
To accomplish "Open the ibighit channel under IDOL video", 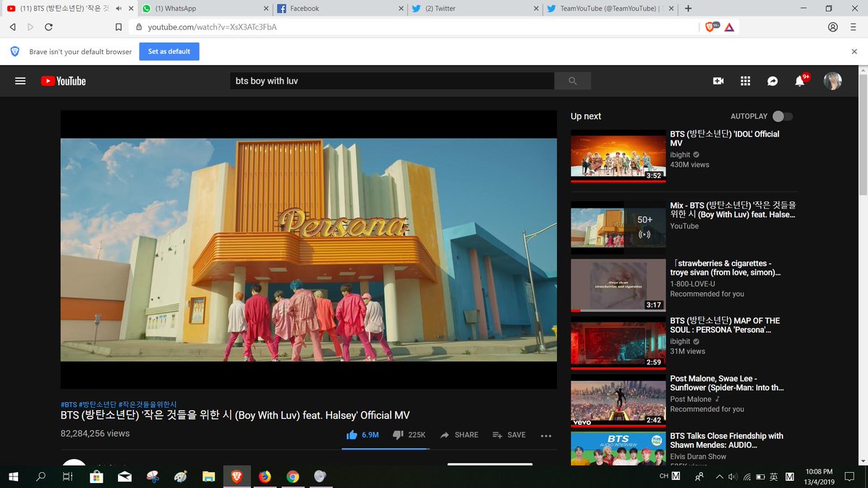I will point(680,155).
